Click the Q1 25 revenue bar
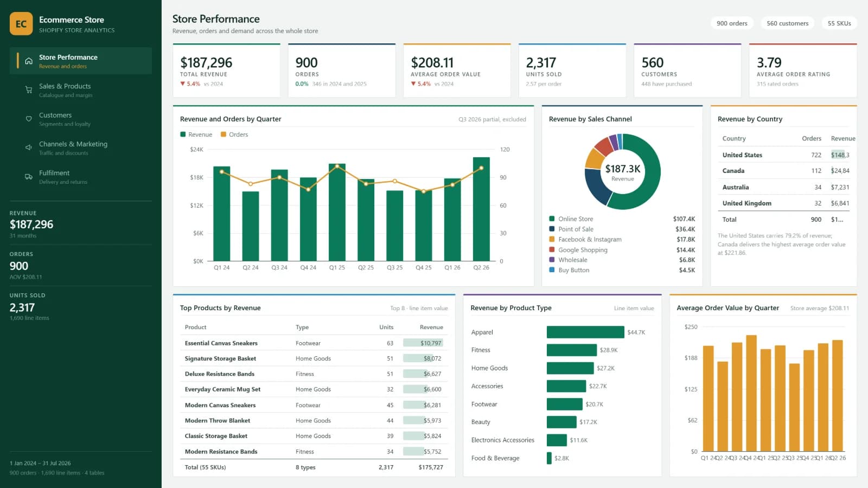The height and width of the screenshot is (488, 868). click(x=337, y=213)
